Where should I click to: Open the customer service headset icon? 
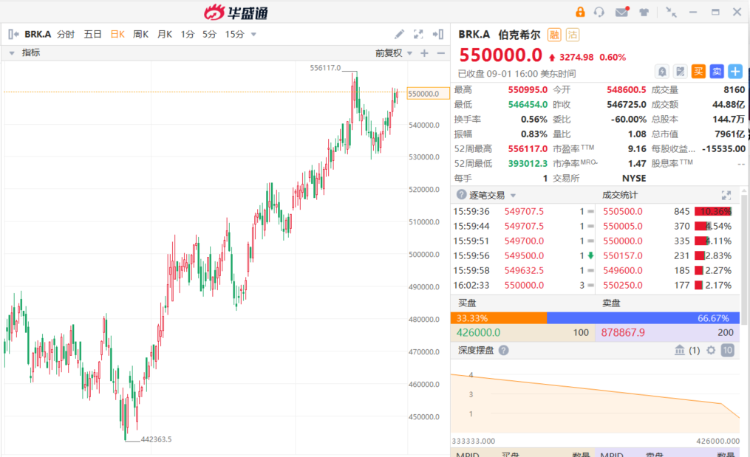point(599,12)
